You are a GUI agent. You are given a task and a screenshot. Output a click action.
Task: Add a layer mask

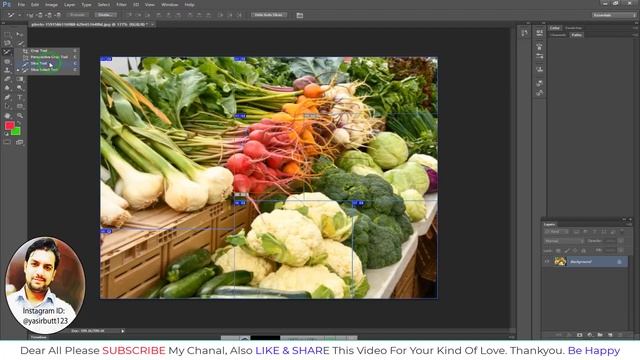[579, 335]
